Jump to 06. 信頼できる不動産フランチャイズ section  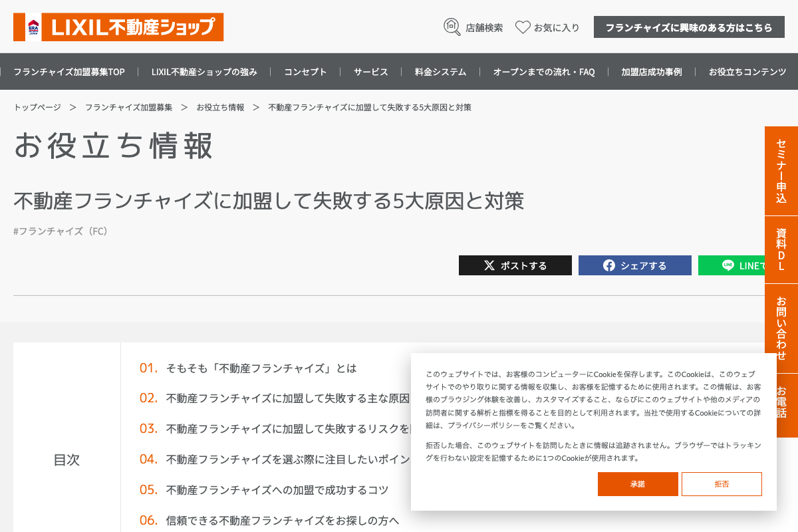point(269,520)
